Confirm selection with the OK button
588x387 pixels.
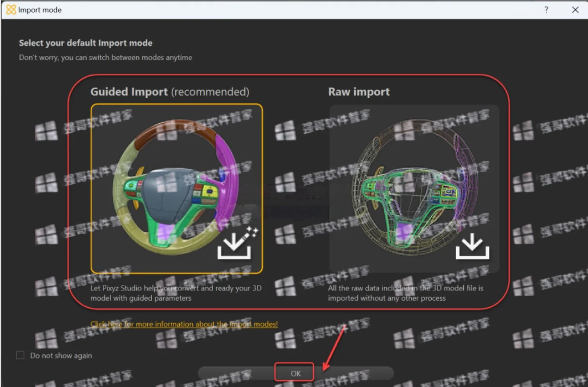pyautogui.click(x=295, y=373)
